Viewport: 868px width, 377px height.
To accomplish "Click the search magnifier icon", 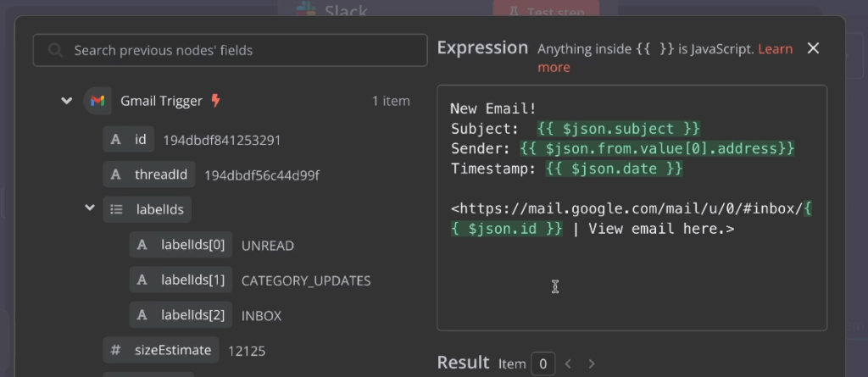I will click(x=56, y=51).
